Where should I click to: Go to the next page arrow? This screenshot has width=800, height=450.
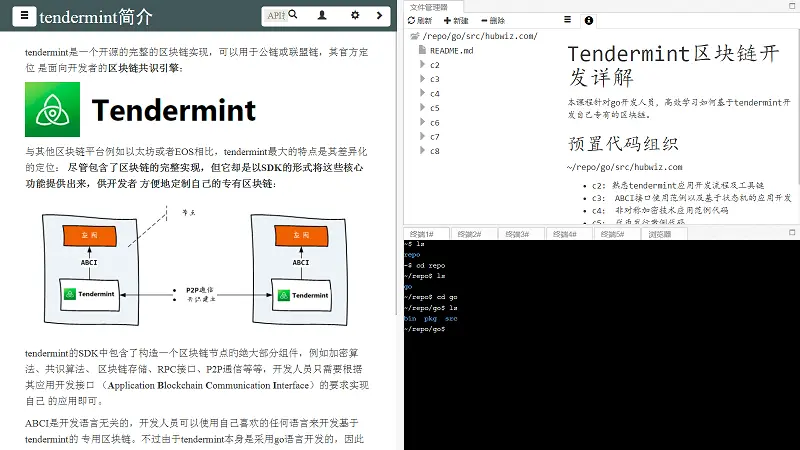pyautogui.click(x=379, y=15)
